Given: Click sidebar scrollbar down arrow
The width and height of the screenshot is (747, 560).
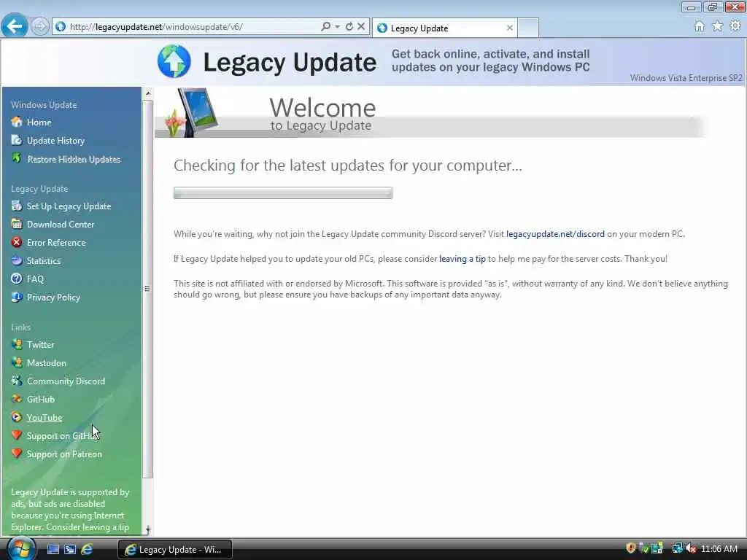Looking at the screenshot, I should pos(147,529).
